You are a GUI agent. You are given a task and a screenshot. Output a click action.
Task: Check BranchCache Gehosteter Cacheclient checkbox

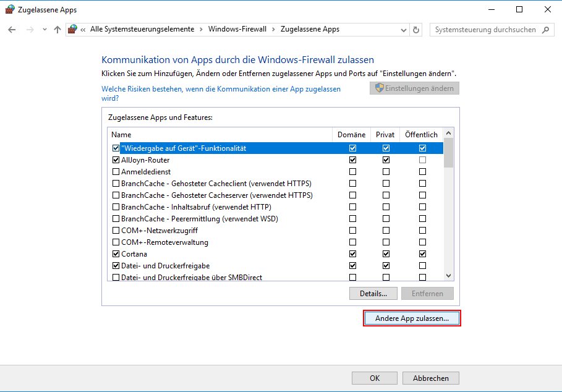click(x=116, y=184)
